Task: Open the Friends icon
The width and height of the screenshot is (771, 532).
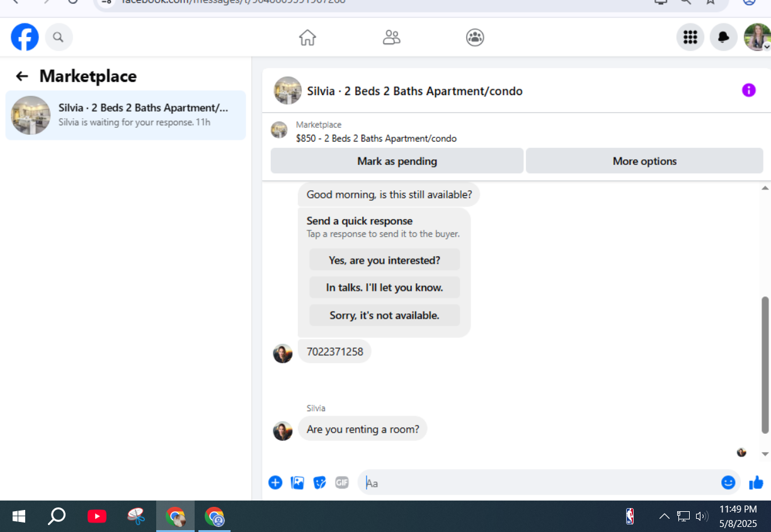Action: 391,38
